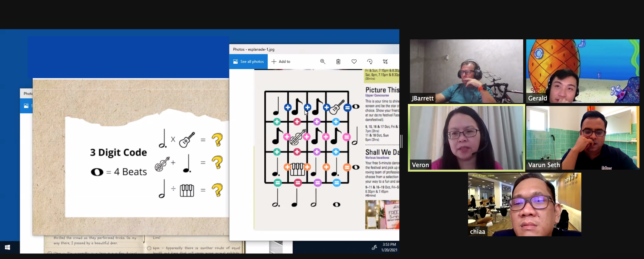The width and height of the screenshot is (644, 259).
Task: Select Gerald's video tile
Action: (x=583, y=71)
